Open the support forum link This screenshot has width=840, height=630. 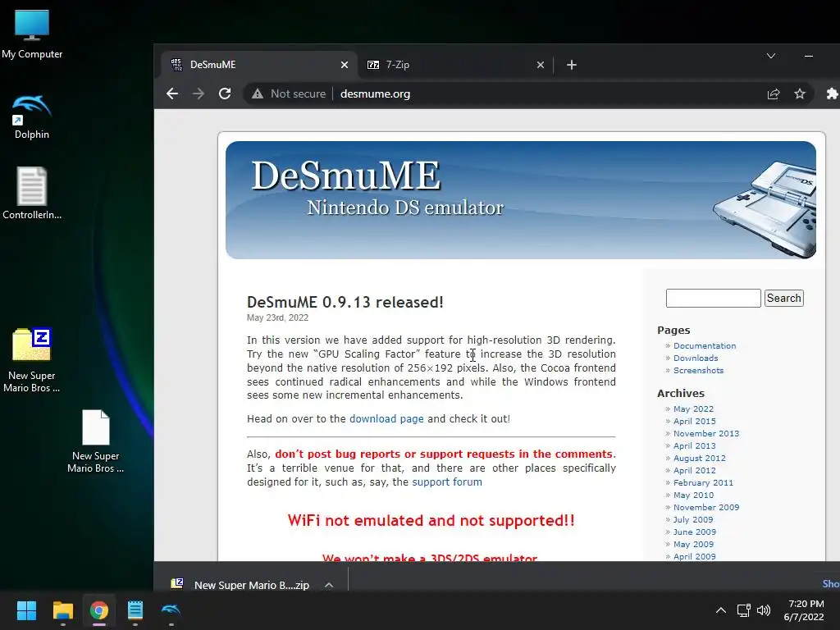(x=447, y=482)
